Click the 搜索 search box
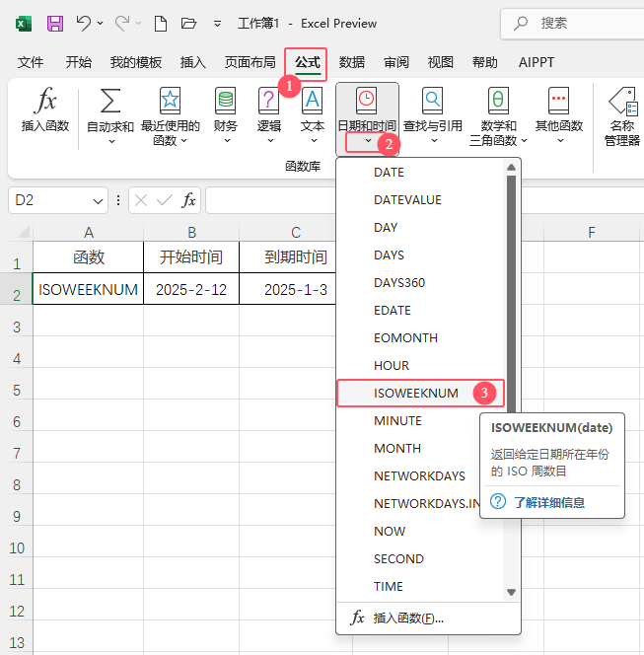644x655 pixels. [573, 24]
